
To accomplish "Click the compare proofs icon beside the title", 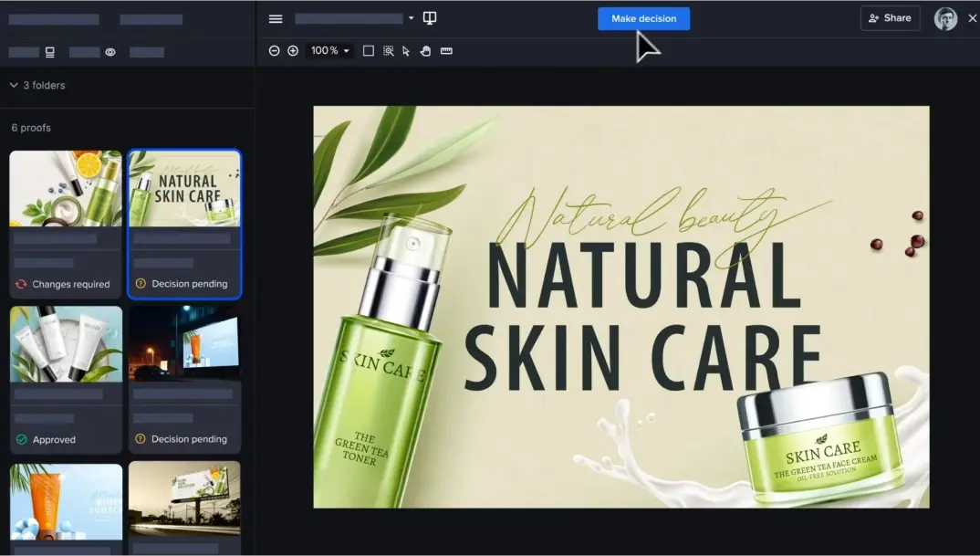I will tap(430, 18).
